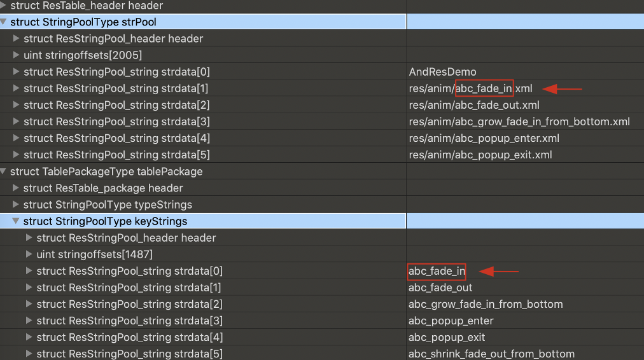
Task: Select value res/anim/abc_grow_fade_in_from_bottom.xml
Action: pyautogui.click(x=519, y=121)
